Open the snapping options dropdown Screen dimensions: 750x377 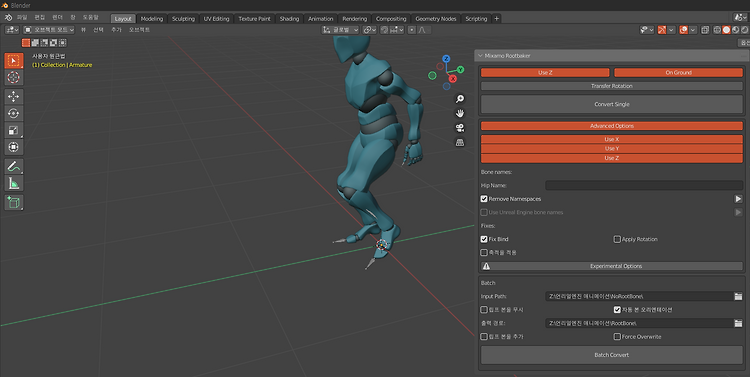pyautogui.click(x=397, y=30)
